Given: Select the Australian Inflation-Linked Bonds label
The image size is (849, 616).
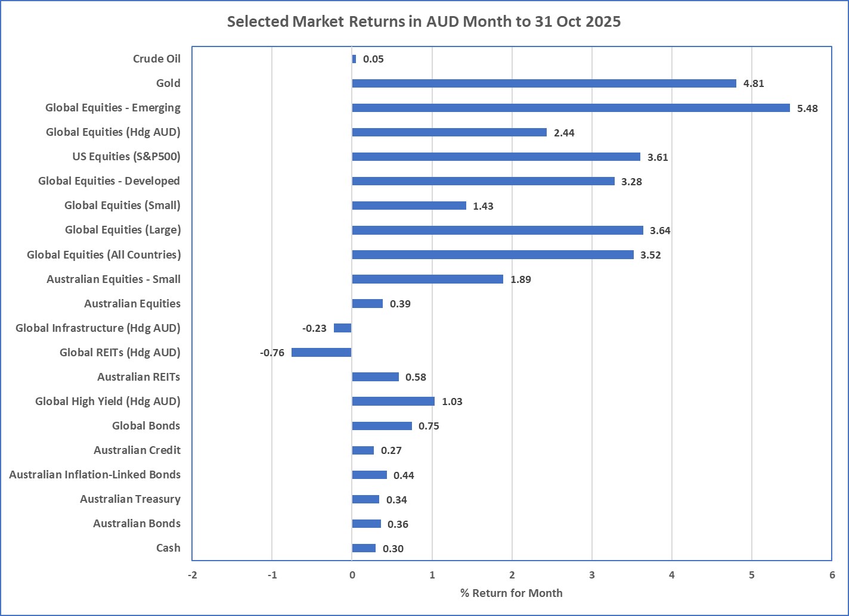Looking at the screenshot, I should tap(95, 475).
